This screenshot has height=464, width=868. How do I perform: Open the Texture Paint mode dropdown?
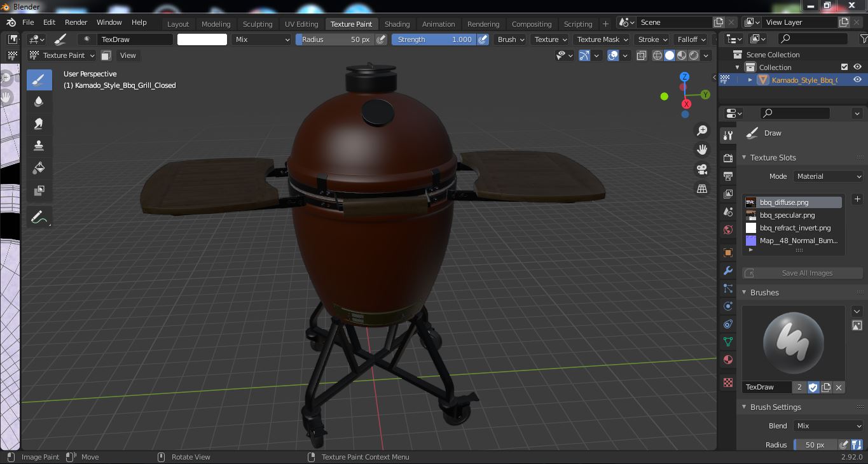click(63, 55)
